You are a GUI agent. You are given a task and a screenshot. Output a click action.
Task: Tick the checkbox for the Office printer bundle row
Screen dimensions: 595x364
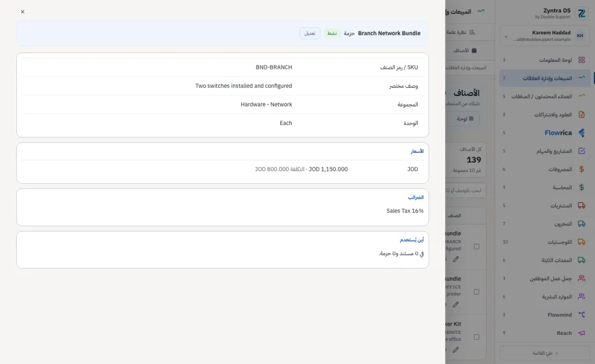click(x=476, y=292)
